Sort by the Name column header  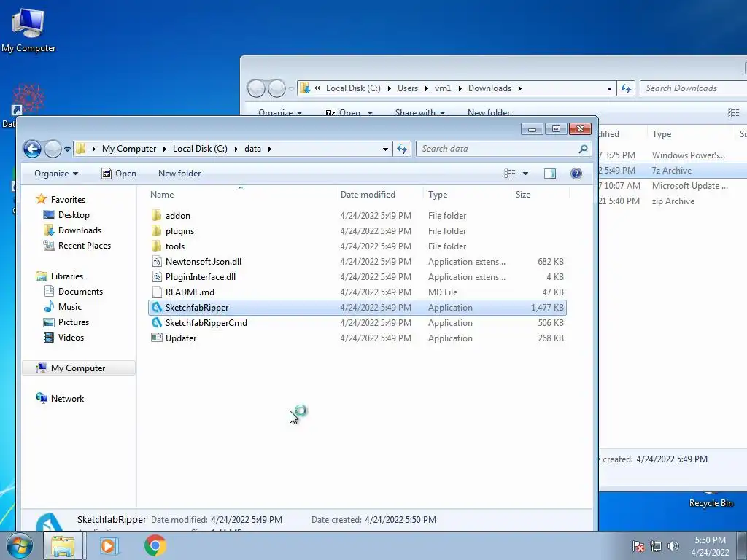(241, 194)
